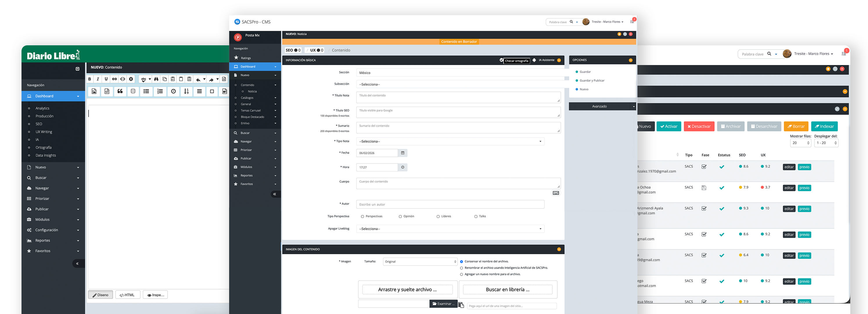
Task: Remove link with the broken chain icon
Action: click(123, 79)
